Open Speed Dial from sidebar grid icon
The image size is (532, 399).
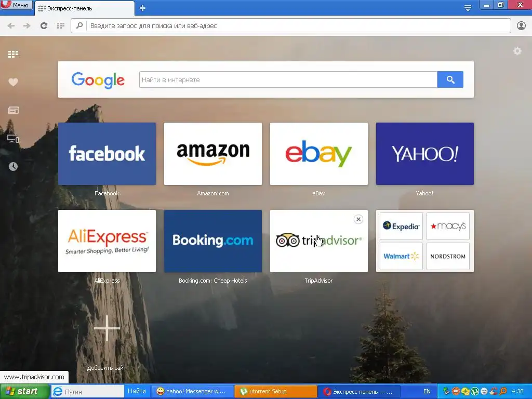pos(13,54)
